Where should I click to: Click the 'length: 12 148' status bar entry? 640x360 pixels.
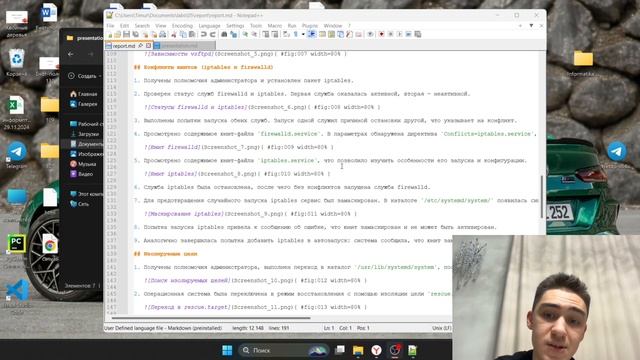coord(248,328)
